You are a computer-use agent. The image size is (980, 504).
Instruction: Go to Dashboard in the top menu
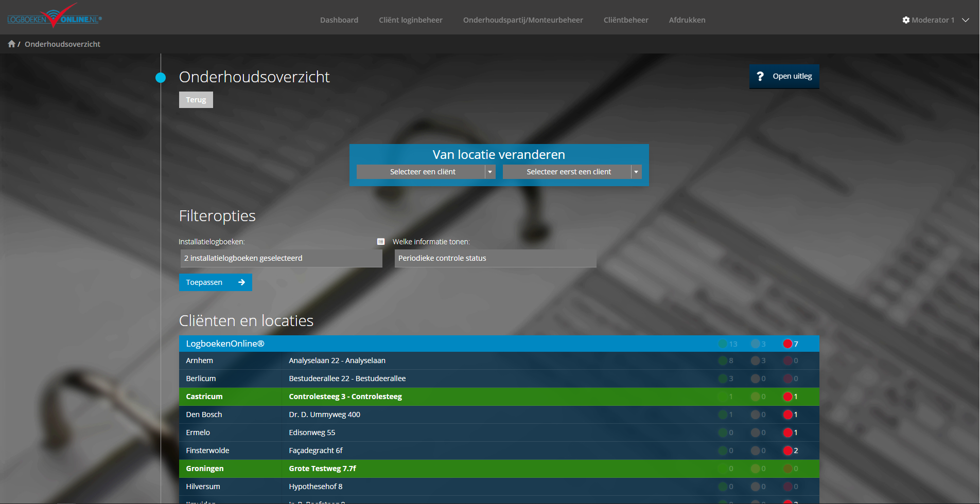coord(339,20)
